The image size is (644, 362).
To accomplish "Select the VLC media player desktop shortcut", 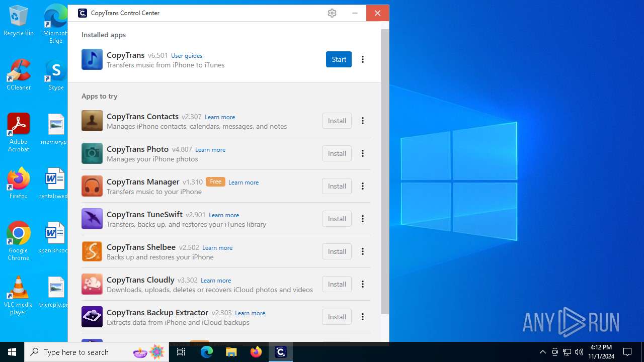I will (19, 296).
